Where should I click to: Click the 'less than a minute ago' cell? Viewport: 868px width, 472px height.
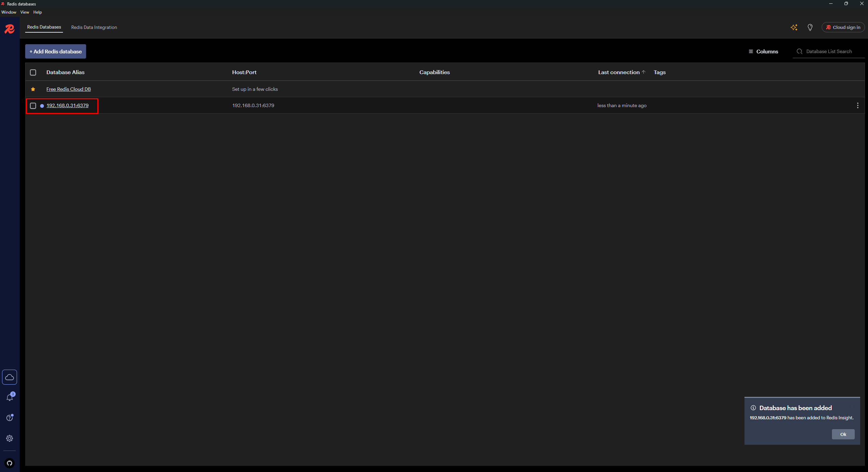[622, 105]
